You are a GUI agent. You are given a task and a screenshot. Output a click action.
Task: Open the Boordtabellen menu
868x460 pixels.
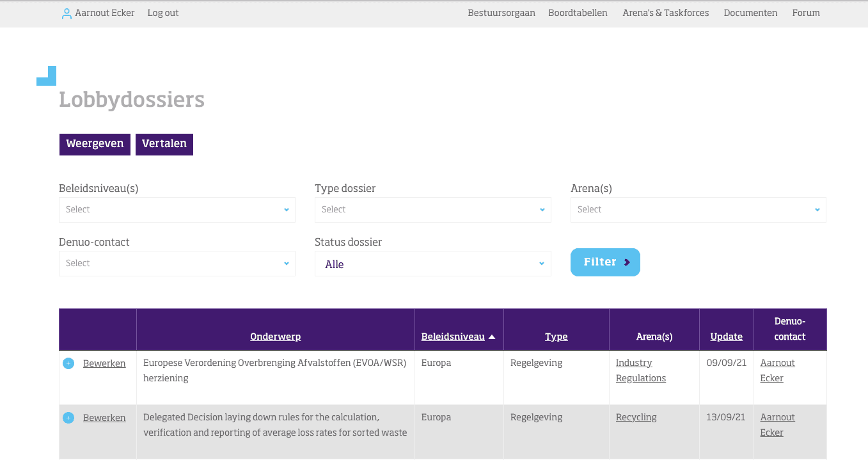click(578, 13)
